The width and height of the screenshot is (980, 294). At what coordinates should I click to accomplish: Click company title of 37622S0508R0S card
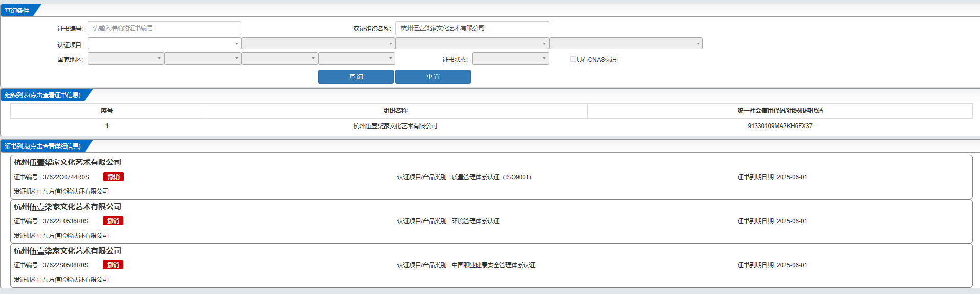pyautogui.click(x=68, y=251)
